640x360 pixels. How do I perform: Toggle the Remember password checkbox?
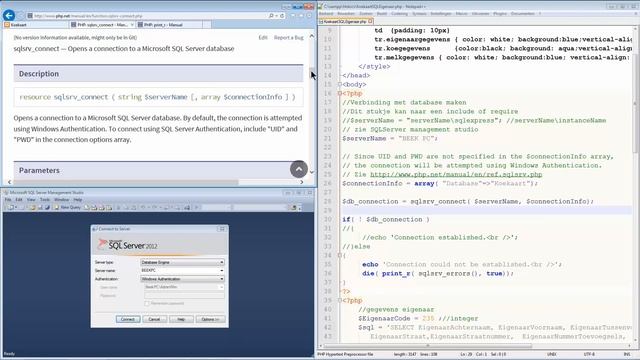[147, 303]
